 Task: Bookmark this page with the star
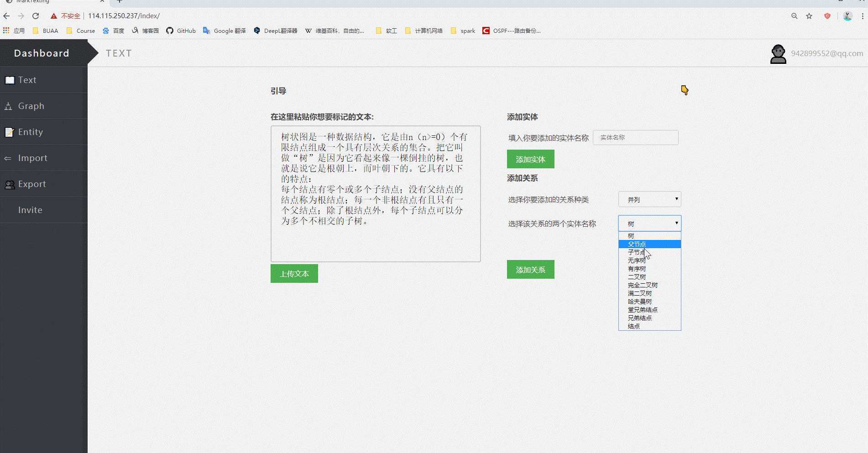click(x=809, y=16)
